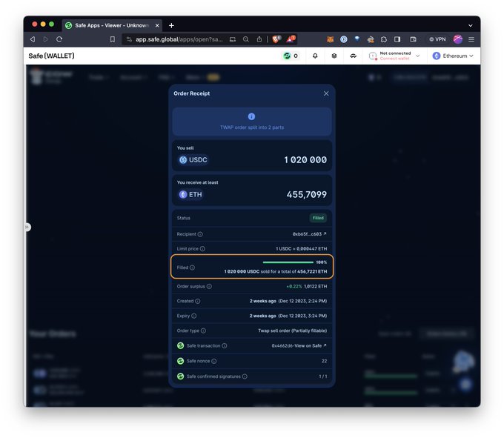Image resolution: width=504 pixels, height=438 pixels.
Task: Open the Ethereum network selector
Action: [x=453, y=56]
